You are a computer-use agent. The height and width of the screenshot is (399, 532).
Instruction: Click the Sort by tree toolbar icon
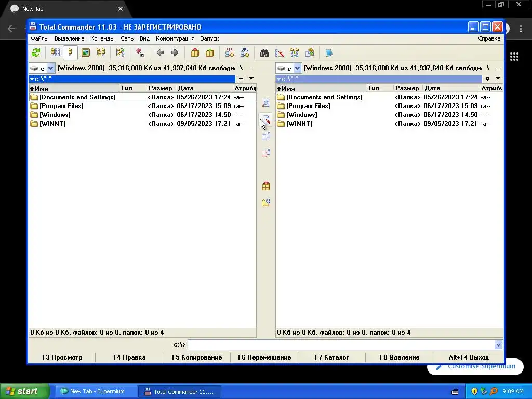(x=120, y=52)
